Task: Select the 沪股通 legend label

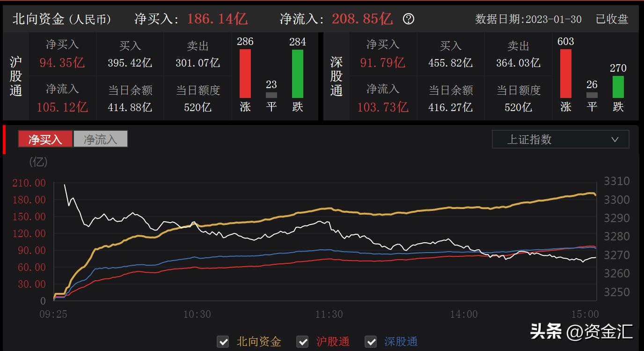Action: [x=333, y=342]
